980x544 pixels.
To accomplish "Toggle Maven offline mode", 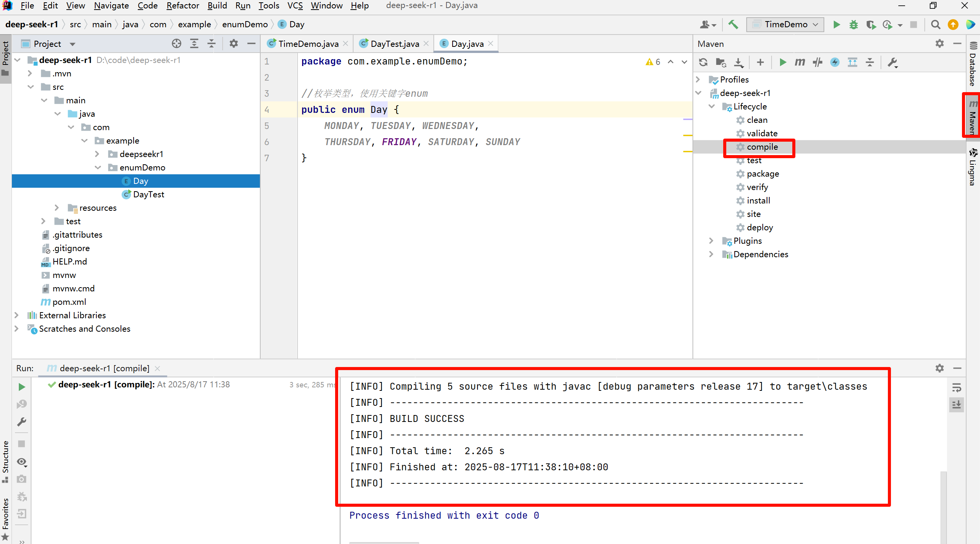I will (x=836, y=62).
